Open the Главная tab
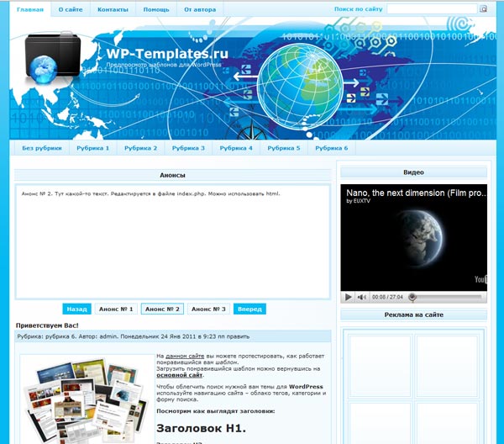Screen dimensions: 504x444 (x=30, y=9)
